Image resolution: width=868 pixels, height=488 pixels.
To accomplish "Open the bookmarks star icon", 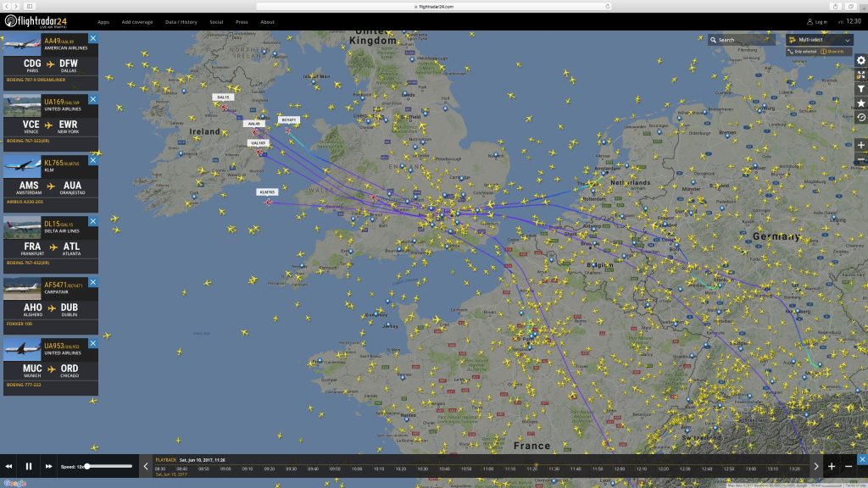I will (861, 103).
